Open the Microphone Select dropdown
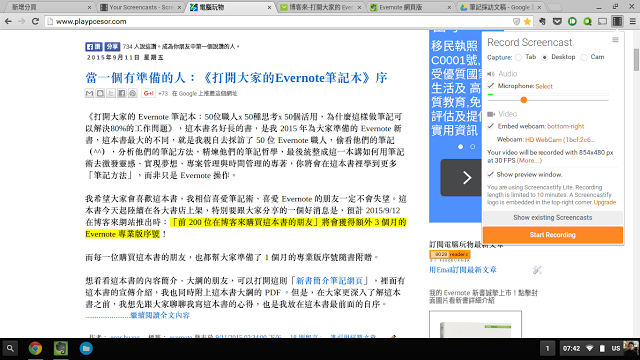The width and height of the screenshot is (640, 360). click(544, 86)
